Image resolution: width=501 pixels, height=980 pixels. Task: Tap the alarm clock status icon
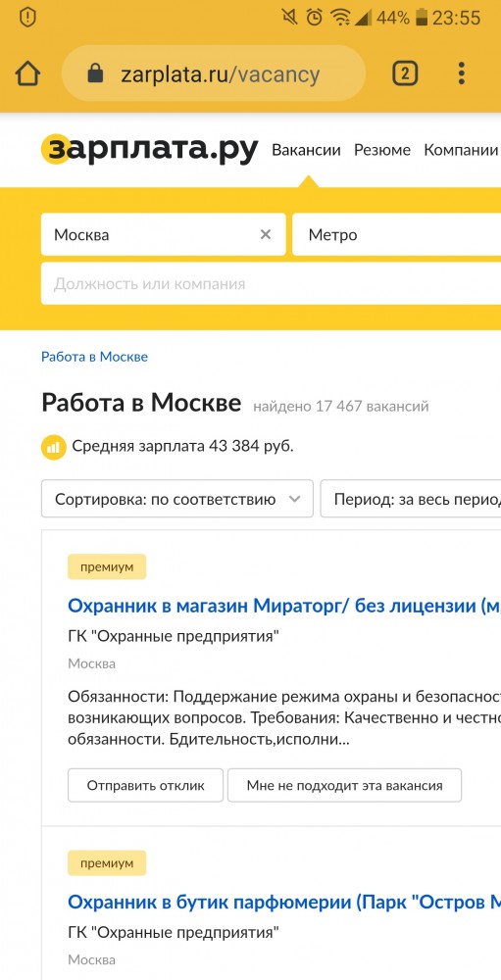(x=315, y=18)
